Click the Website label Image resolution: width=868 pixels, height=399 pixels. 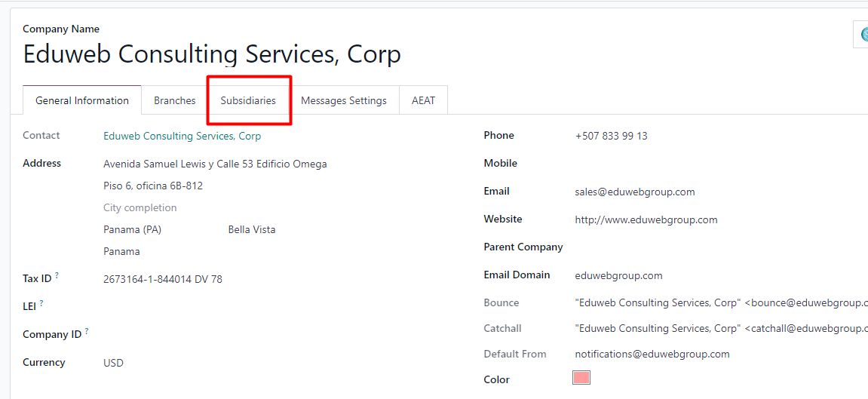click(x=503, y=219)
